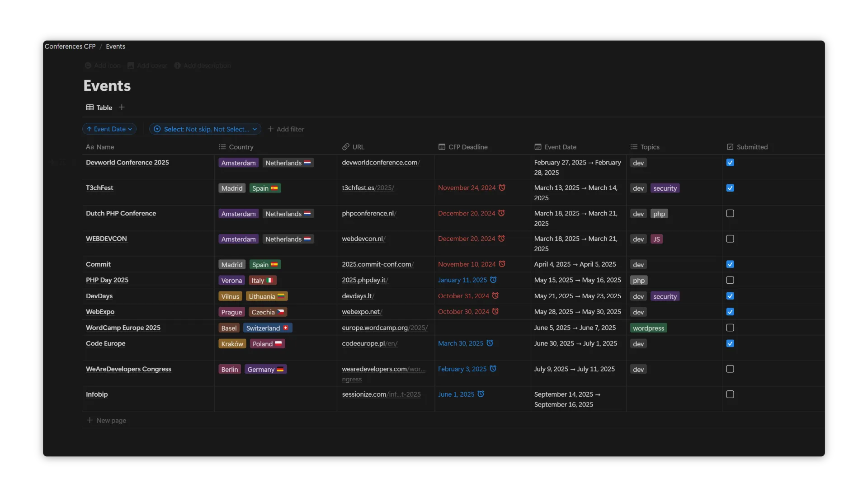Go to Conferences CFP breadcrumb

click(x=70, y=47)
